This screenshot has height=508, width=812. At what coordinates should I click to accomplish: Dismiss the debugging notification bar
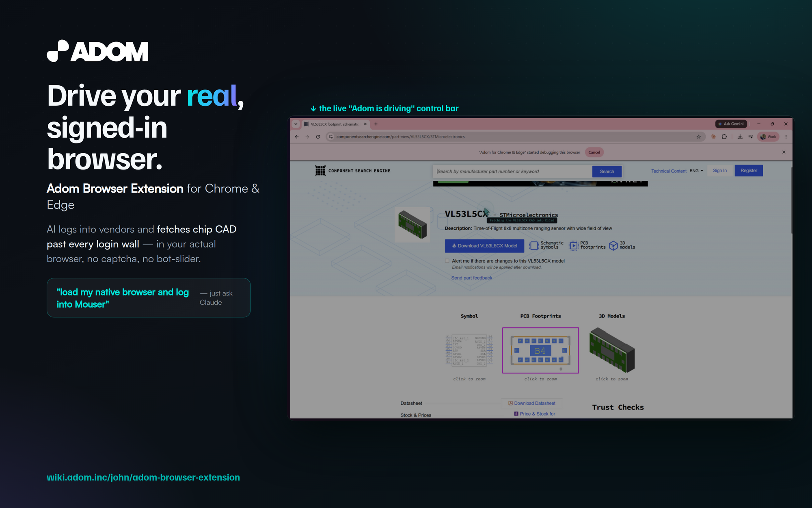[x=784, y=152]
